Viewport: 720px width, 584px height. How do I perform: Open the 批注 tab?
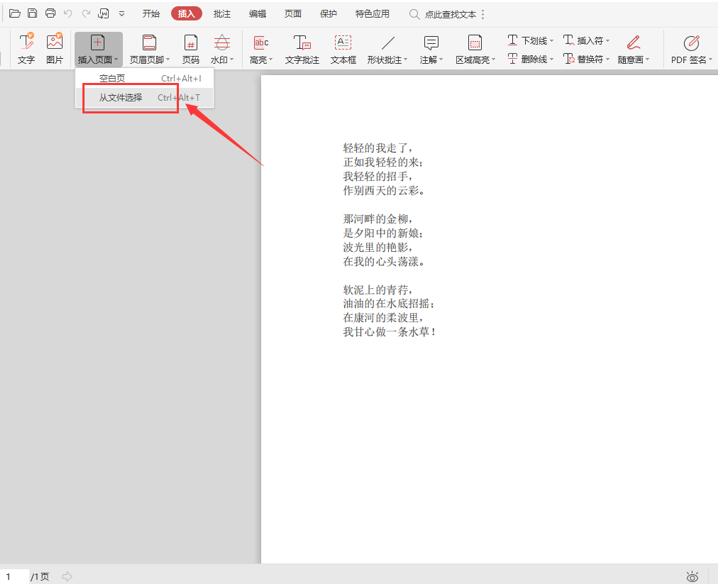[222, 14]
